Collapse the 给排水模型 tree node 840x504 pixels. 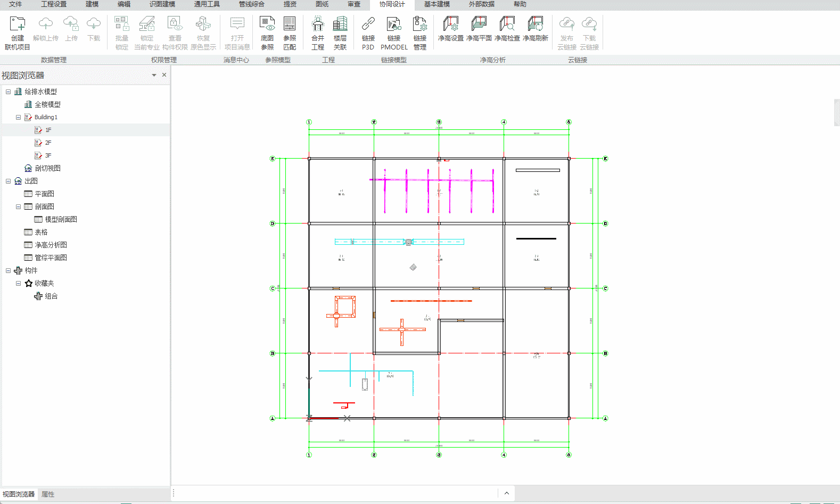click(x=9, y=92)
